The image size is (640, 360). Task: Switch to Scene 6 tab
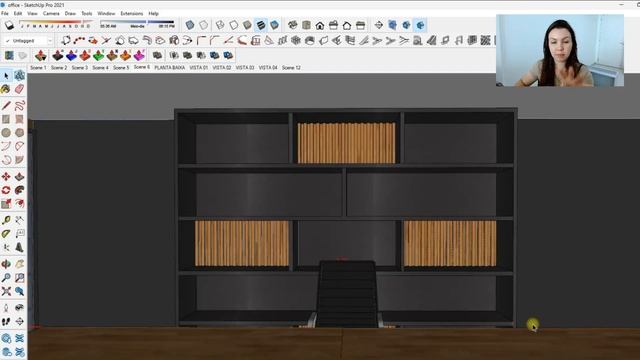tap(142, 67)
